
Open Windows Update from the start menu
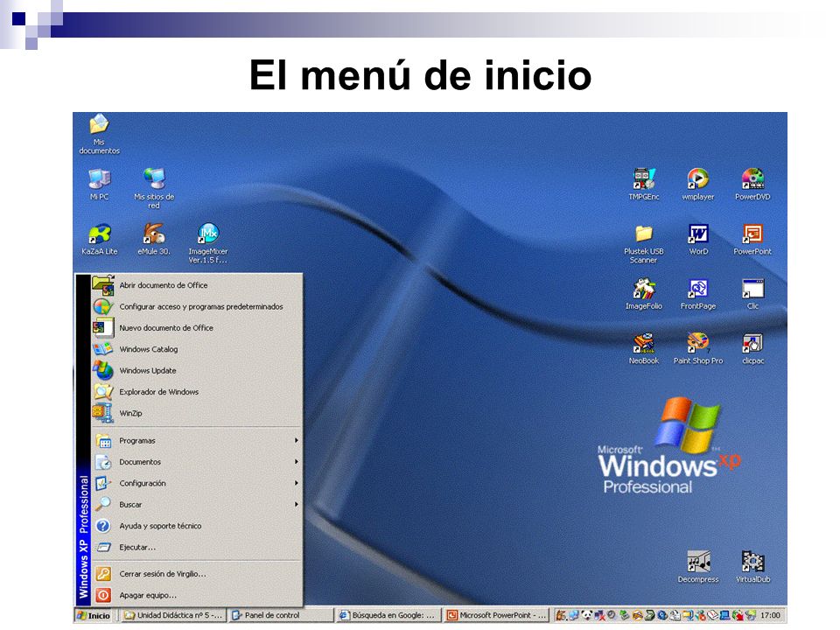tap(197, 371)
